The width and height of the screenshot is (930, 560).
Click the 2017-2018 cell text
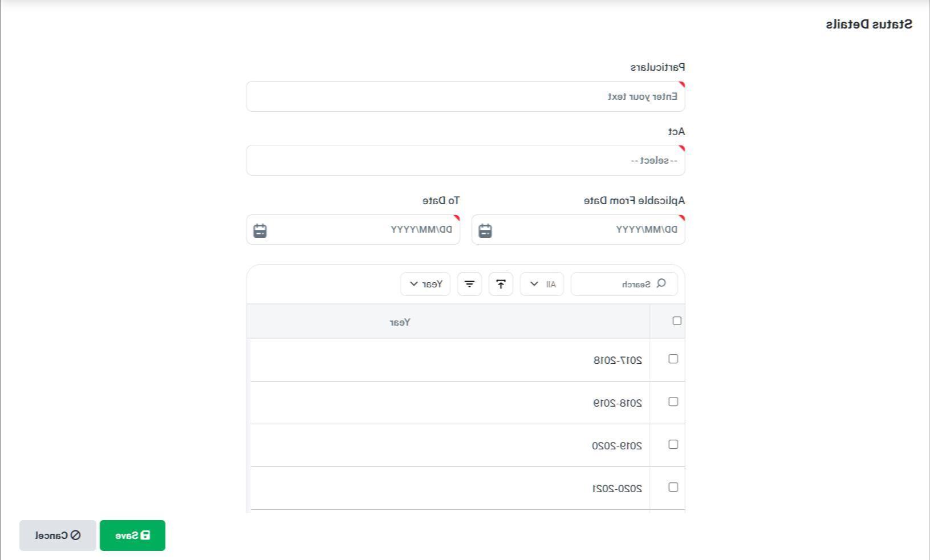pos(618,360)
